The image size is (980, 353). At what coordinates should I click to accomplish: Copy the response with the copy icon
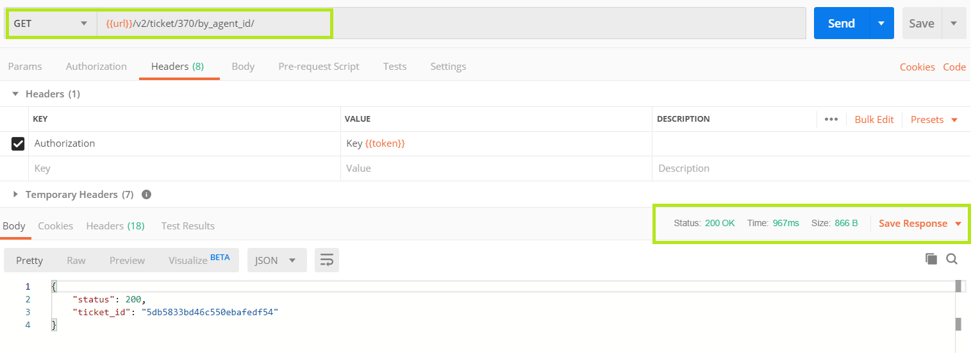click(931, 259)
